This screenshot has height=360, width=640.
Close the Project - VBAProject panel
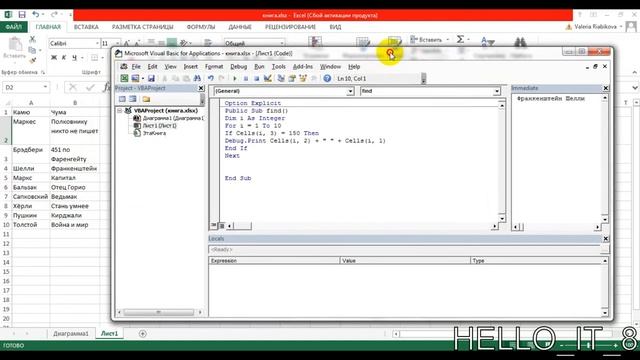[x=201, y=88]
